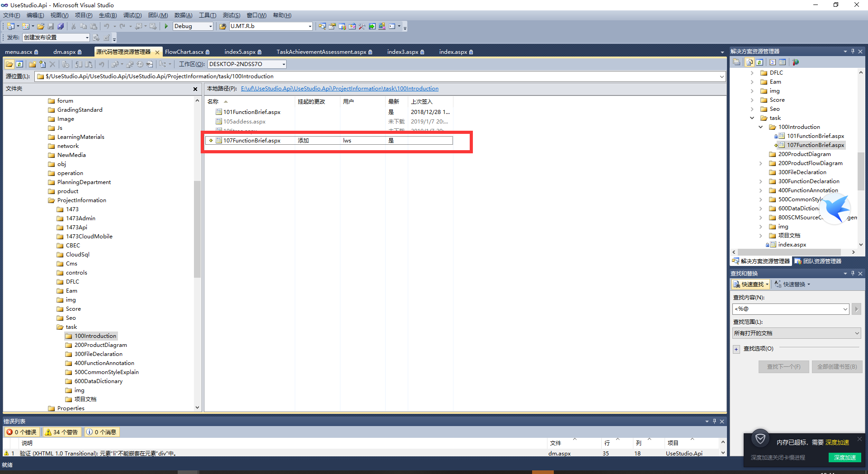Click the Start Debugging green arrow
Image resolution: width=868 pixels, height=474 pixels.
pos(166,26)
